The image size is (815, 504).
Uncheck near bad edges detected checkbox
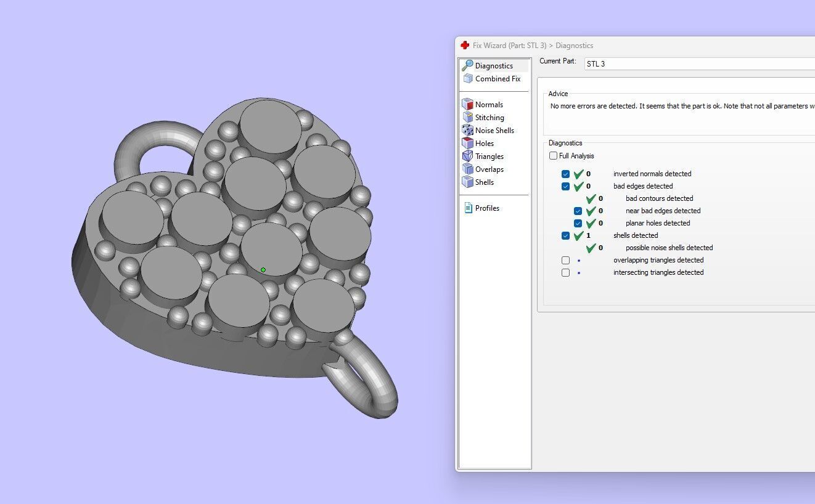pyautogui.click(x=578, y=211)
